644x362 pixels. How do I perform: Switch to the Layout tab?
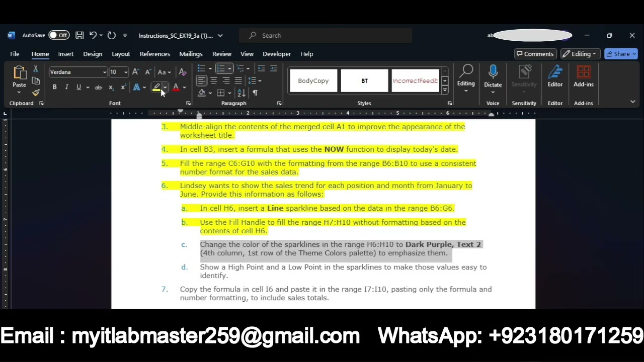(x=121, y=54)
